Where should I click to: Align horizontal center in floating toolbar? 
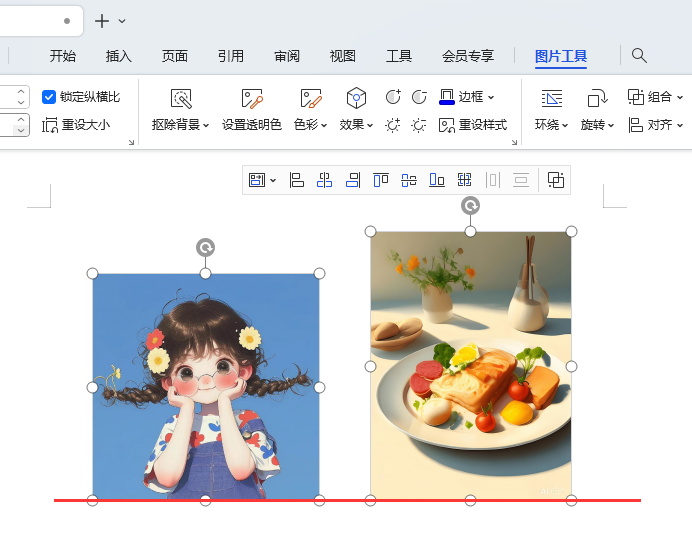point(324,180)
